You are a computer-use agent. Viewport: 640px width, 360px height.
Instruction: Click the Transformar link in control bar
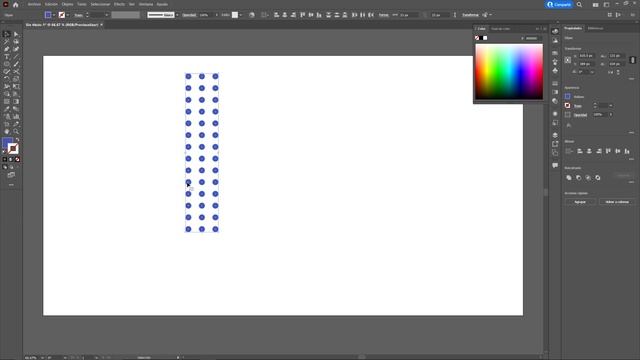point(470,15)
